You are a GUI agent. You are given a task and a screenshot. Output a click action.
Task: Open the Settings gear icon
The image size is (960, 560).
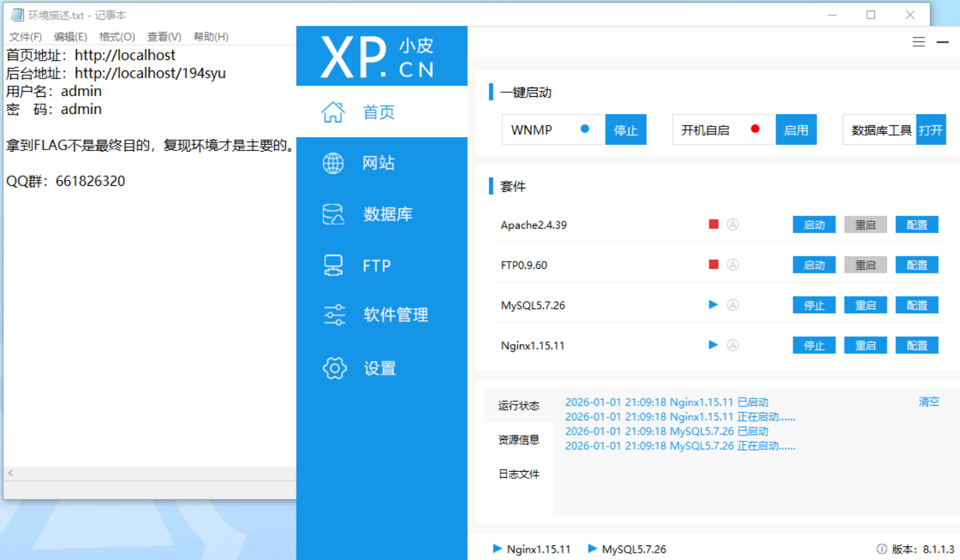pyautogui.click(x=334, y=368)
